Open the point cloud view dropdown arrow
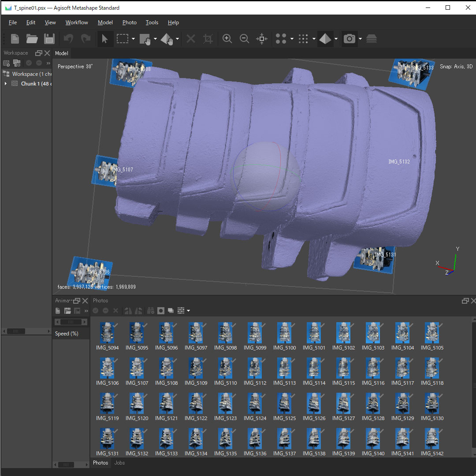Screen dimensions: 476x476 [x=292, y=39]
